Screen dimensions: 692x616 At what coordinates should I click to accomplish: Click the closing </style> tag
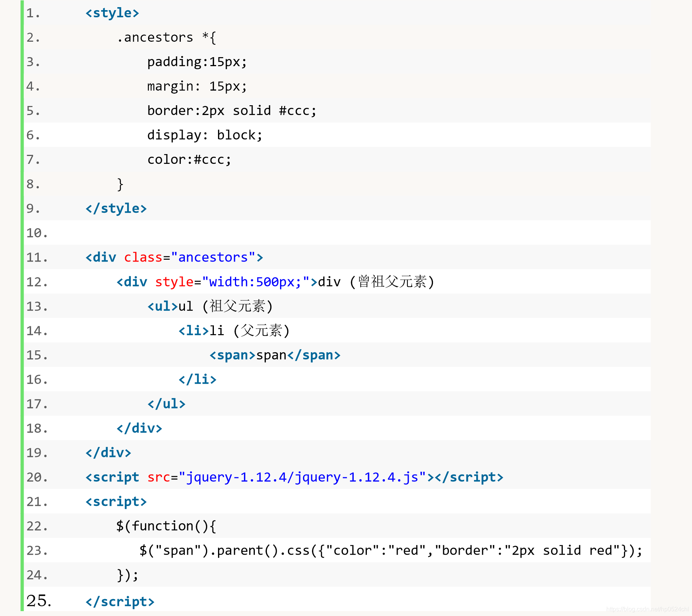point(116,209)
